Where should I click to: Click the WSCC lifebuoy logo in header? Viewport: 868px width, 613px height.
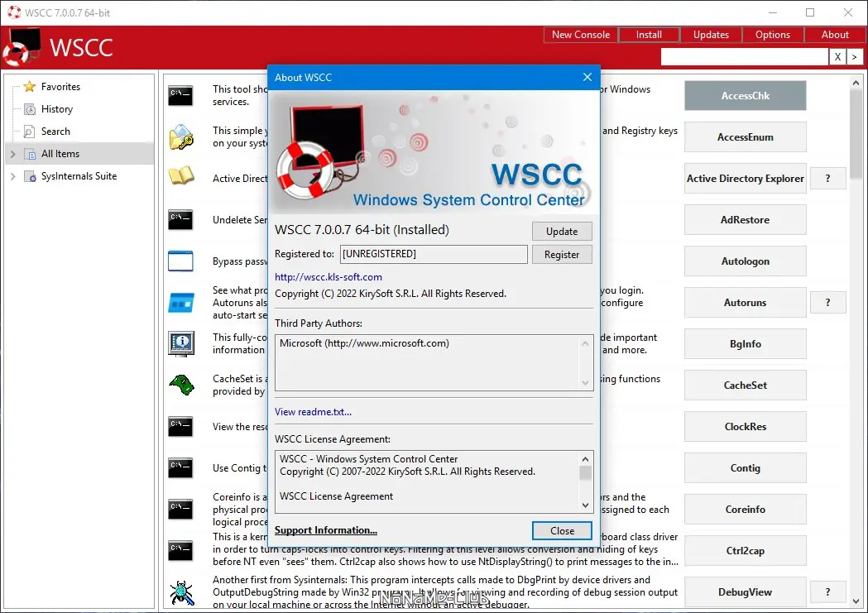click(22, 47)
